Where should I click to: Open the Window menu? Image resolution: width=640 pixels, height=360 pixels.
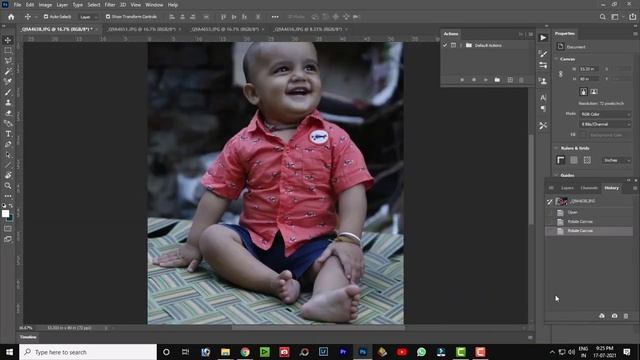[154, 5]
